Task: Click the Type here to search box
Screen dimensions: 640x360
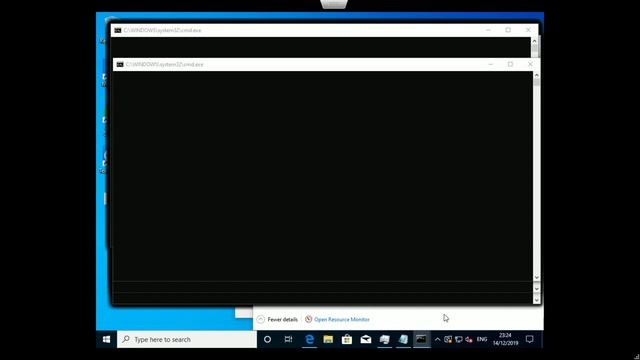Action: (x=187, y=339)
